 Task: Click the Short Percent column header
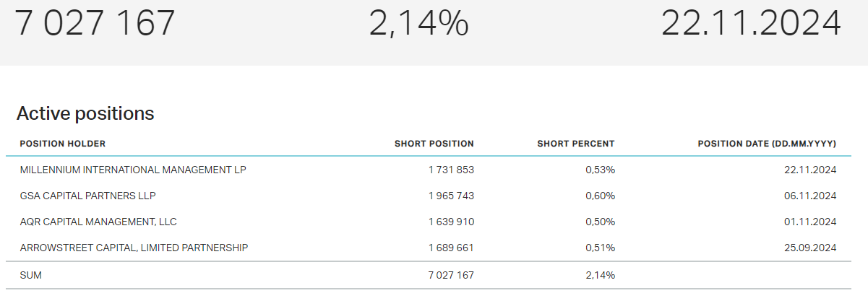coord(576,144)
